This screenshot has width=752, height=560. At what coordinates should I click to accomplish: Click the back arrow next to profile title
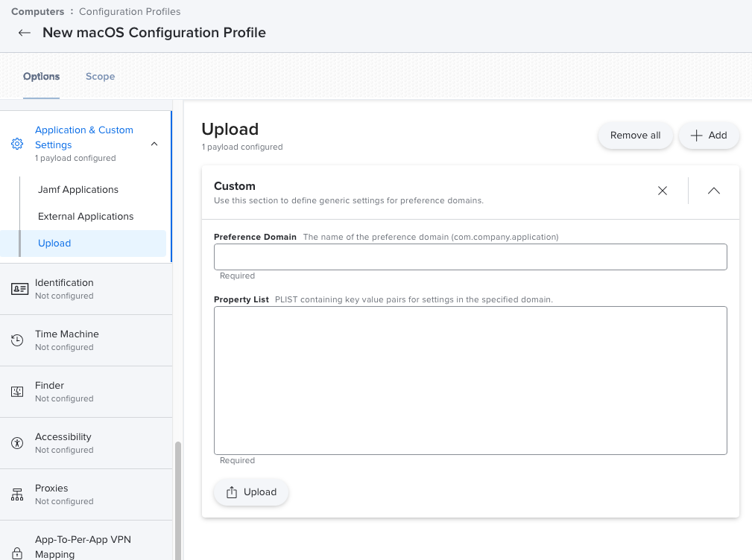click(x=22, y=33)
